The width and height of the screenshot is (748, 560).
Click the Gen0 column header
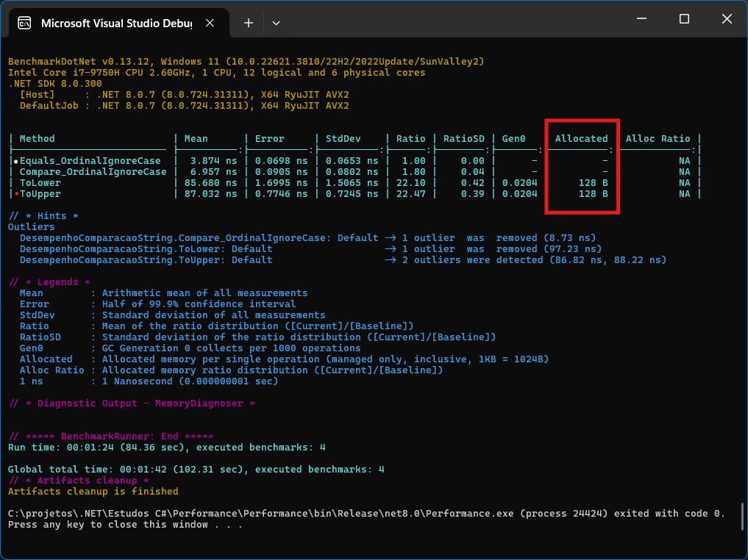coord(513,139)
